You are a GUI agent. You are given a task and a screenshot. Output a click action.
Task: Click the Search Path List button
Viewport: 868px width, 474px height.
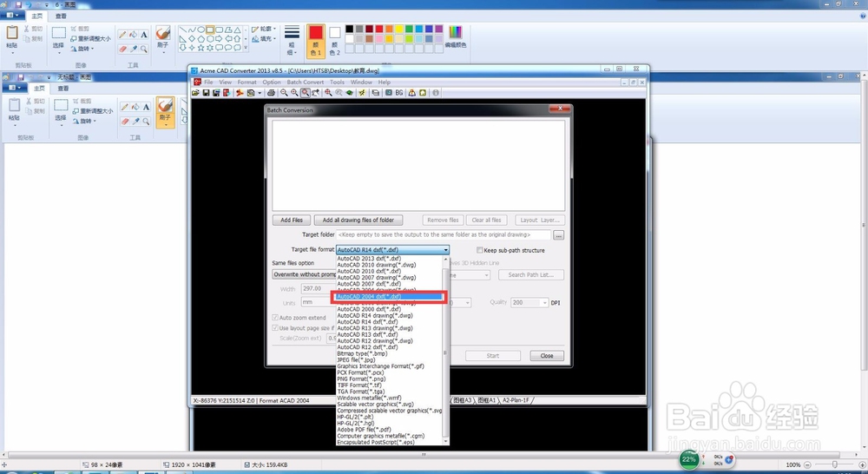click(x=531, y=274)
